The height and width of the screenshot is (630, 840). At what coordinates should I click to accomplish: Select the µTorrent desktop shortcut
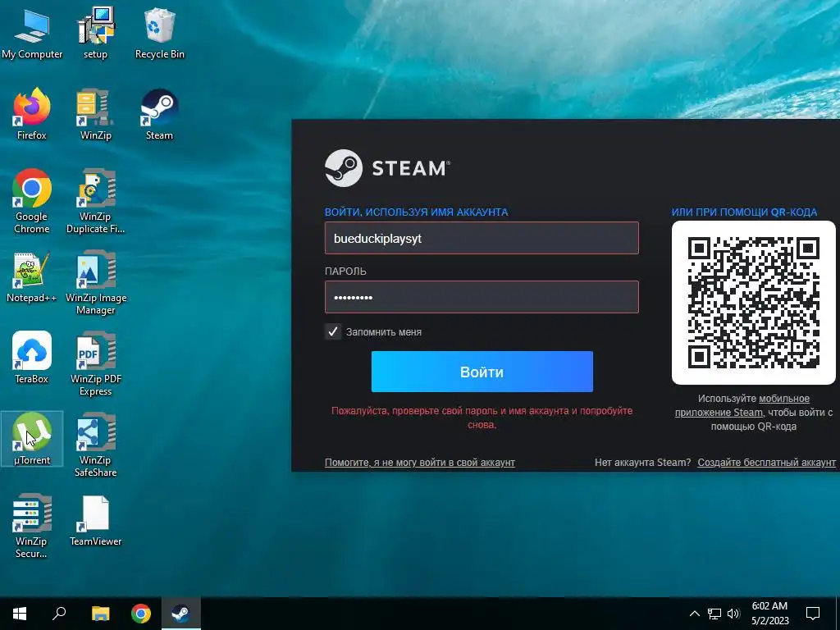pyautogui.click(x=32, y=439)
